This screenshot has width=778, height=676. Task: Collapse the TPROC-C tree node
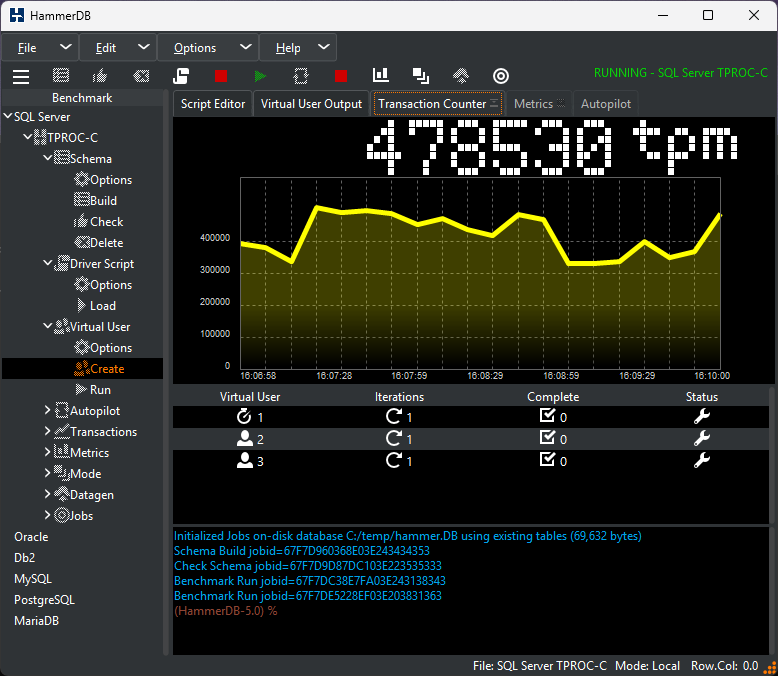click(28, 136)
